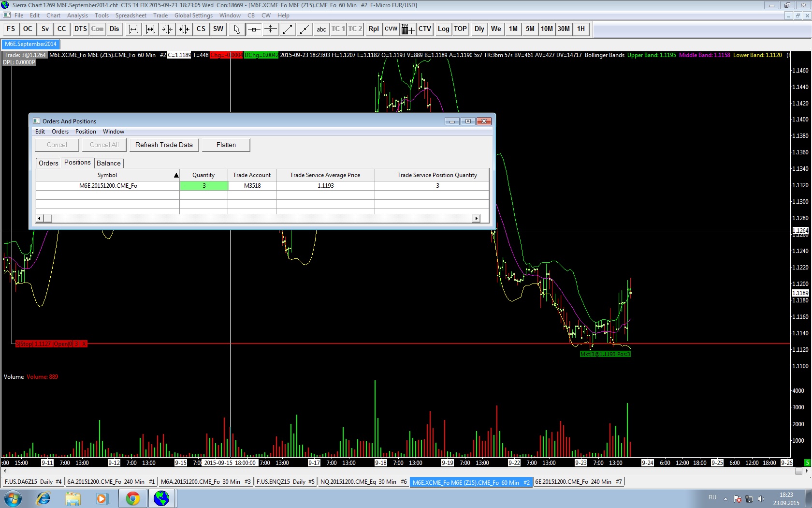
Task: Click the DTS toolbar button
Action: 80,29
